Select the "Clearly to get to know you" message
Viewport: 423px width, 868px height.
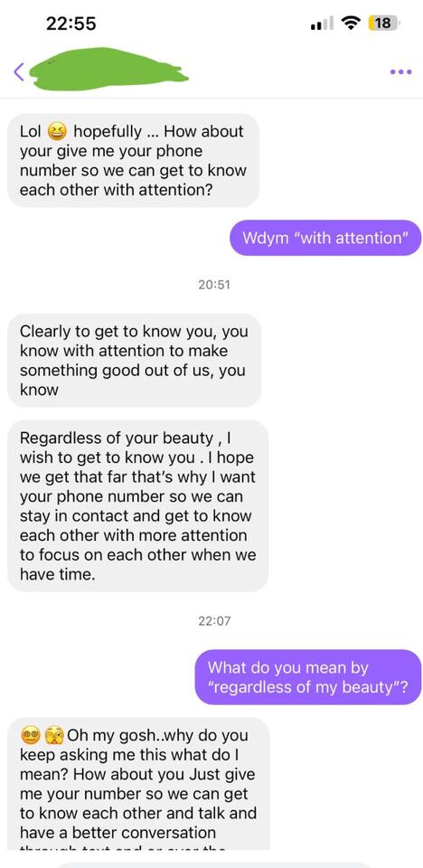135,361
